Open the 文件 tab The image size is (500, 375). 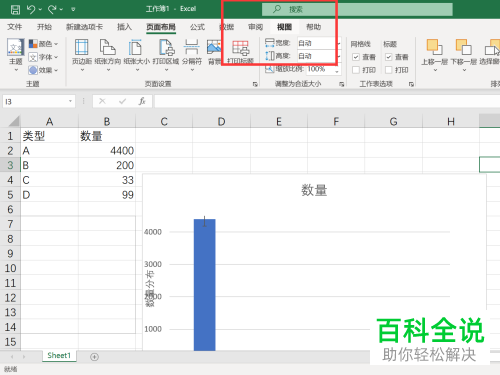tap(15, 27)
